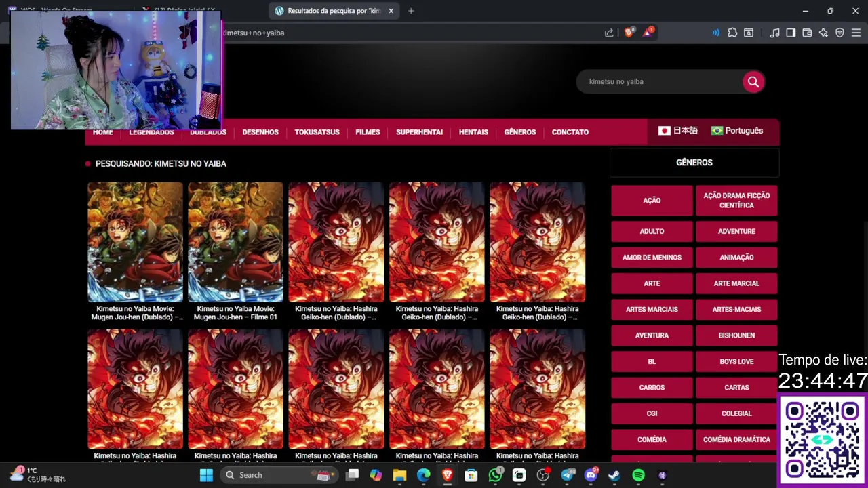
Task: Open the Brave Shields lion icon
Action: 629,33
